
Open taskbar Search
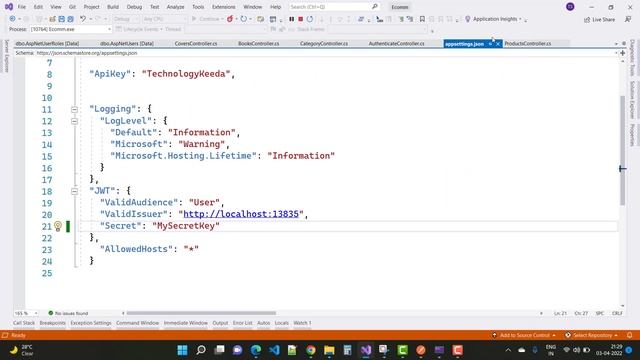tap(201, 350)
